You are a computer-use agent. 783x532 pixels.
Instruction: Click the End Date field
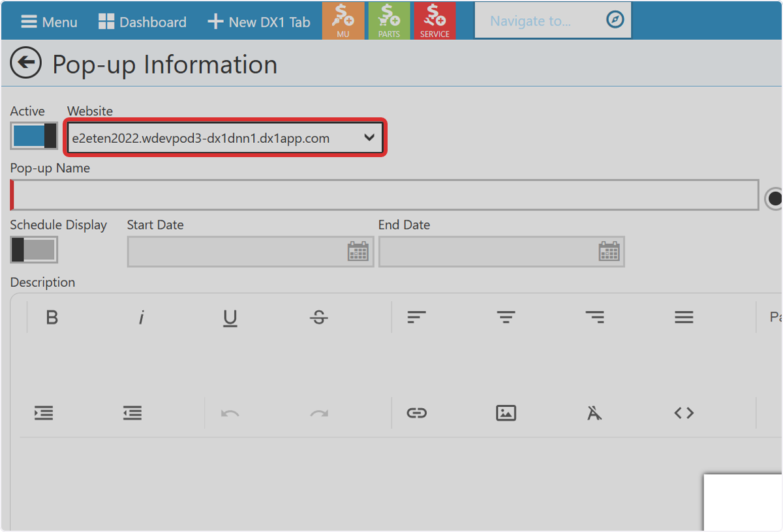click(x=501, y=252)
